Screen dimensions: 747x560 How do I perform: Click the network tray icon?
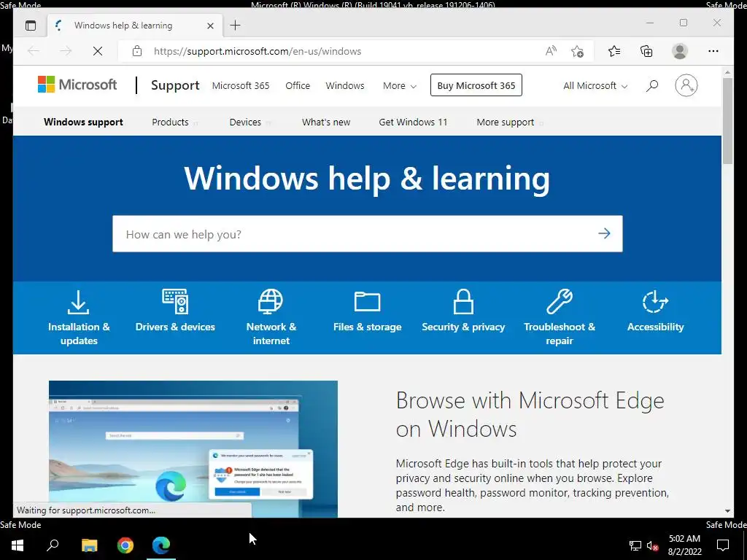[x=635, y=545]
